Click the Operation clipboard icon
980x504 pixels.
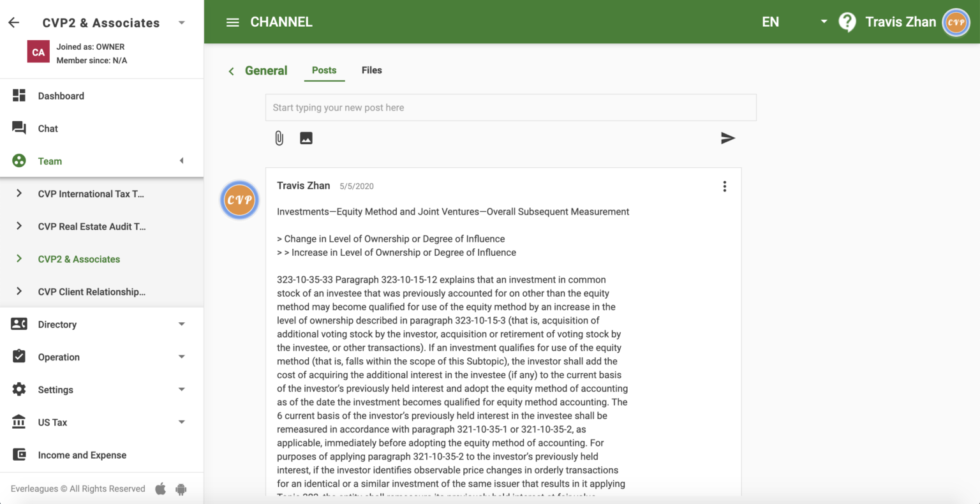point(19,357)
